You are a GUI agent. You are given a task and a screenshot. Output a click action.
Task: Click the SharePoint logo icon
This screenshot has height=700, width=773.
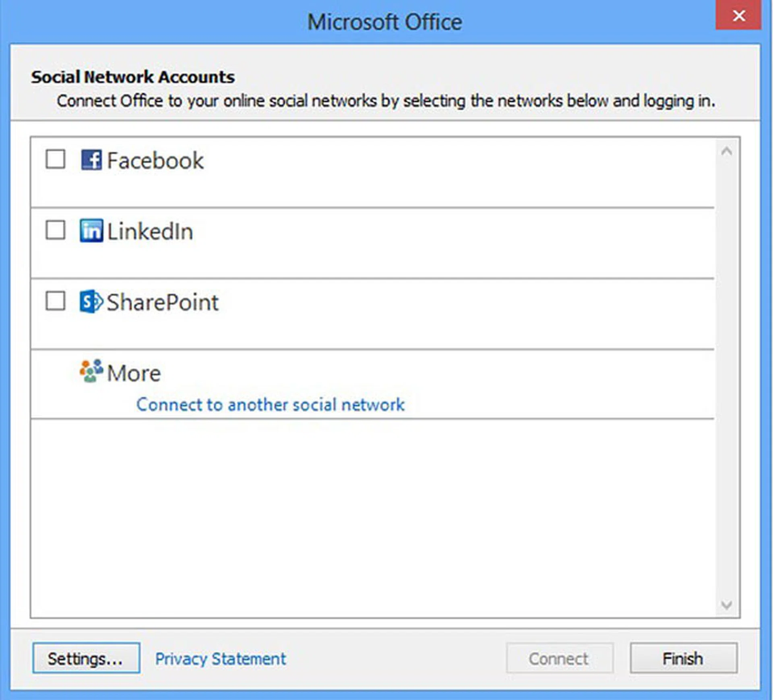(91, 301)
